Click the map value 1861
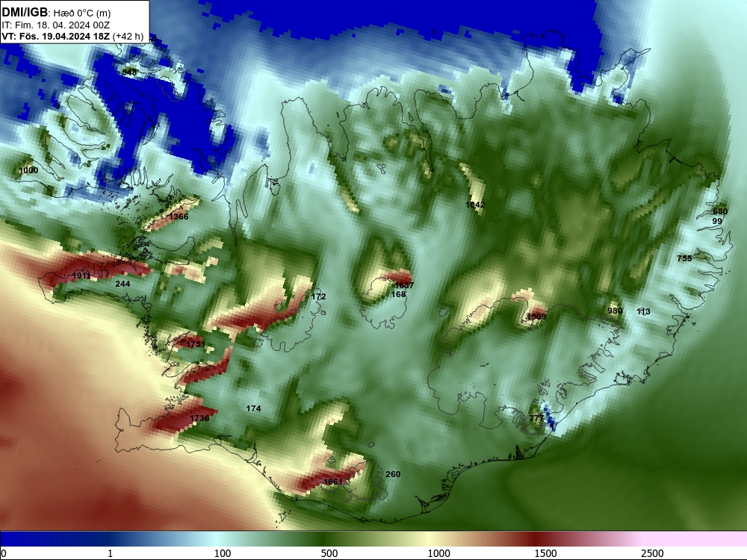Image resolution: width=747 pixels, height=560 pixels. 333,482
